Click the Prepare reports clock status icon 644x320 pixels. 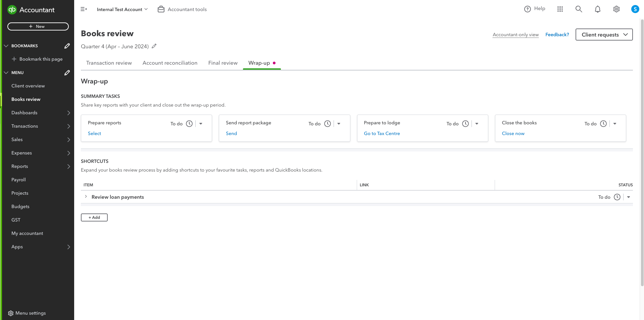[x=189, y=124]
